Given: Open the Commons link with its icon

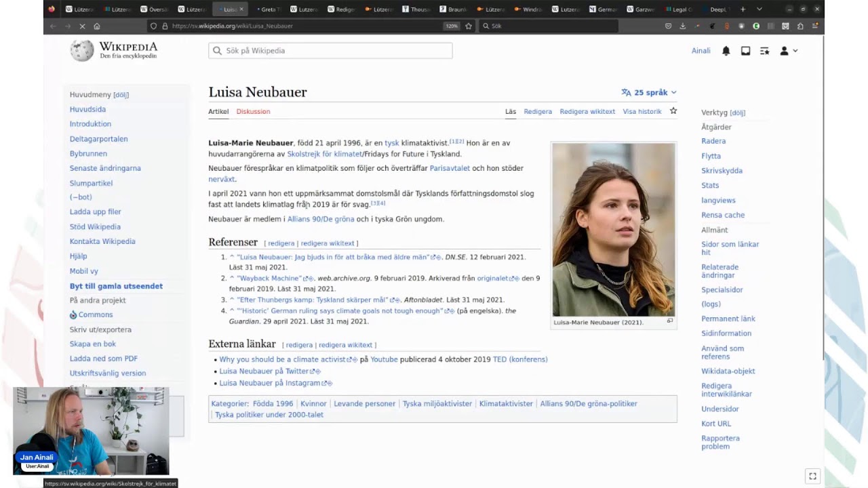Looking at the screenshot, I should [91, 314].
